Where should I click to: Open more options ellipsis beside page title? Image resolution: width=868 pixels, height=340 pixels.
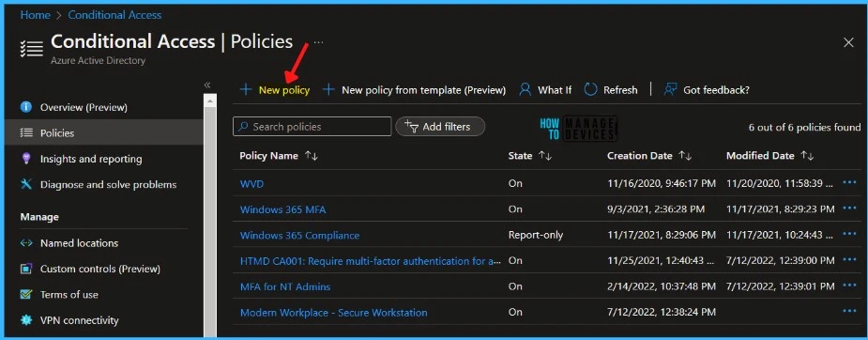pos(318,42)
